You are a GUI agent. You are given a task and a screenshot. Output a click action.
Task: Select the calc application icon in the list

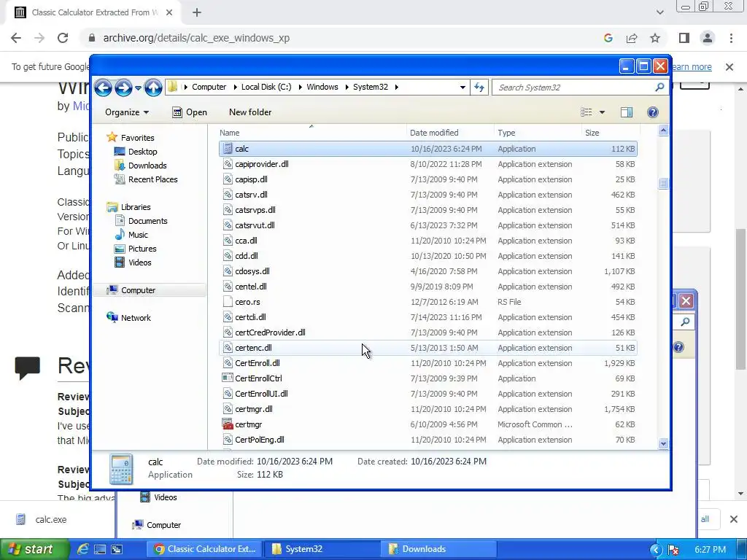click(228, 149)
